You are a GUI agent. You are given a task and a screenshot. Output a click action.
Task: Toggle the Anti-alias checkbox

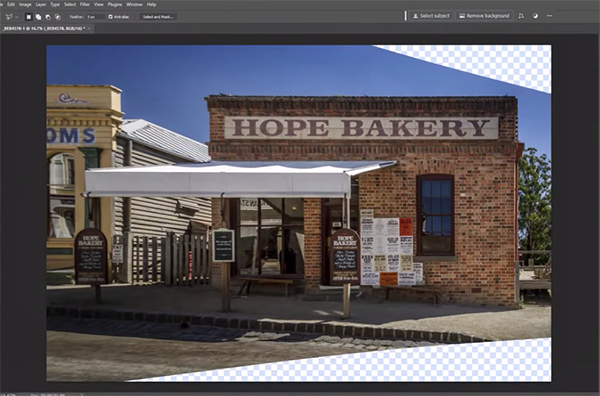coord(110,17)
